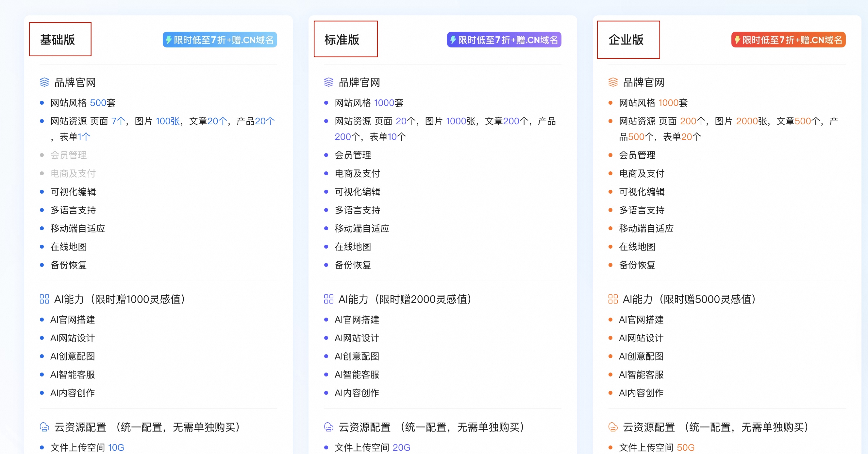Viewport: 868px width, 454px height.
Task: Click the purple layers icon beside 品牌官网 in 标准版
Action: coord(328,82)
